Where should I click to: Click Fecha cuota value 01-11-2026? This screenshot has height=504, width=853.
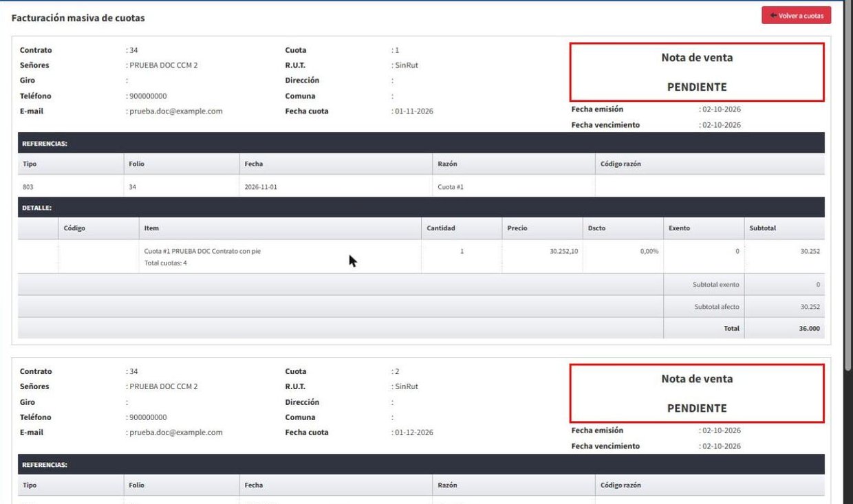coord(414,111)
